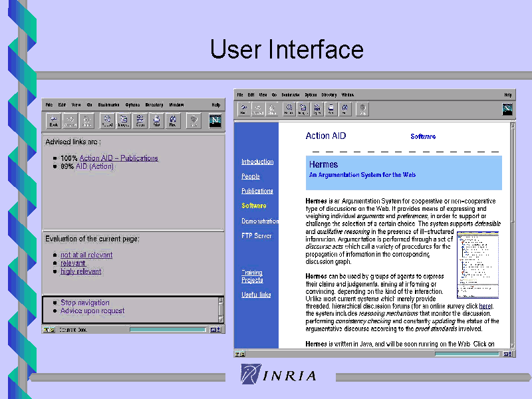Open the Demonstration sidebar item

click(x=260, y=221)
